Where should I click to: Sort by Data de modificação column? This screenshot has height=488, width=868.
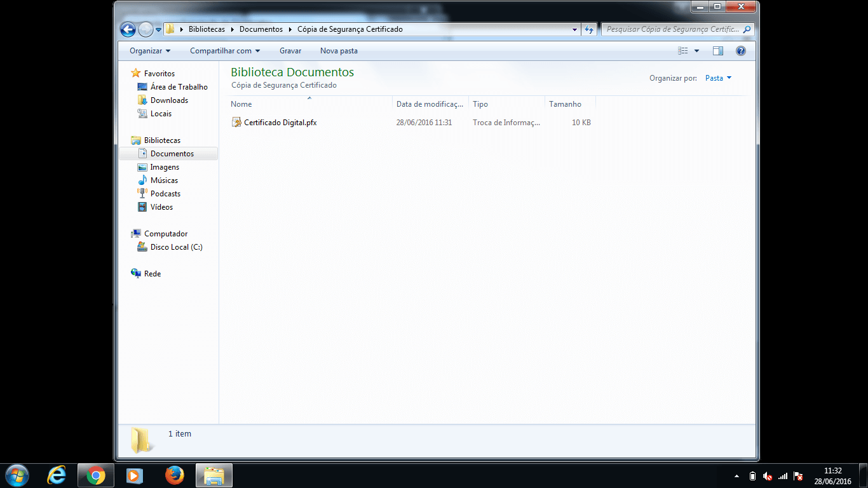(x=430, y=104)
